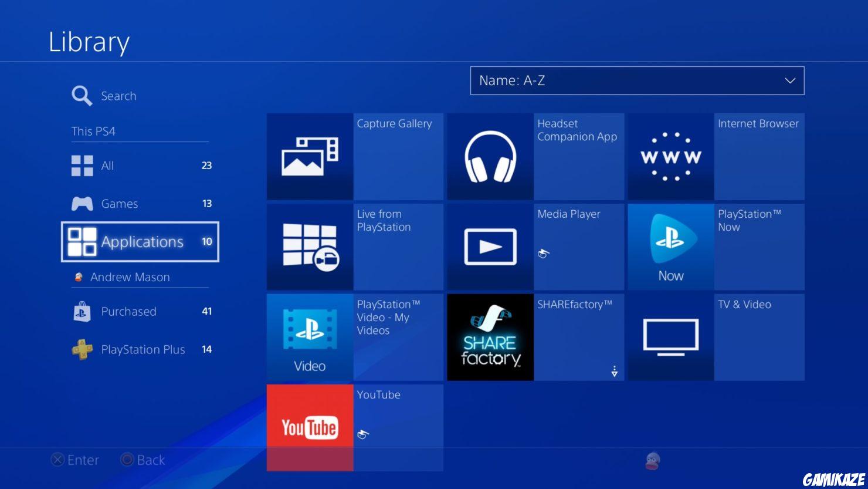Select the Applications filter
The height and width of the screenshot is (489, 868).
click(142, 241)
